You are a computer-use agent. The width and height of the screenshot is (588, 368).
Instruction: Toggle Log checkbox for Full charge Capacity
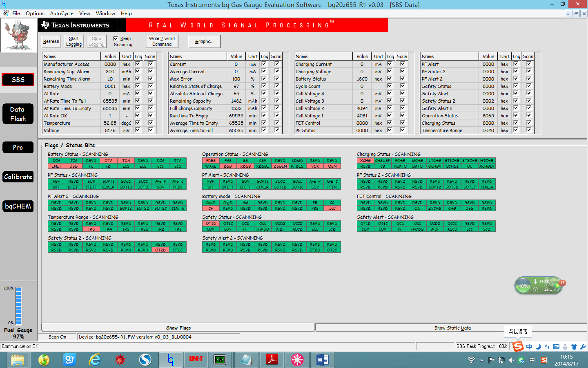tap(264, 108)
